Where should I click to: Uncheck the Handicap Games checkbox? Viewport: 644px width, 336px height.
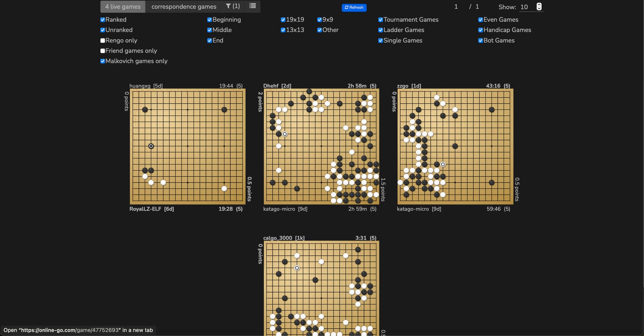[x=480, y=30]
